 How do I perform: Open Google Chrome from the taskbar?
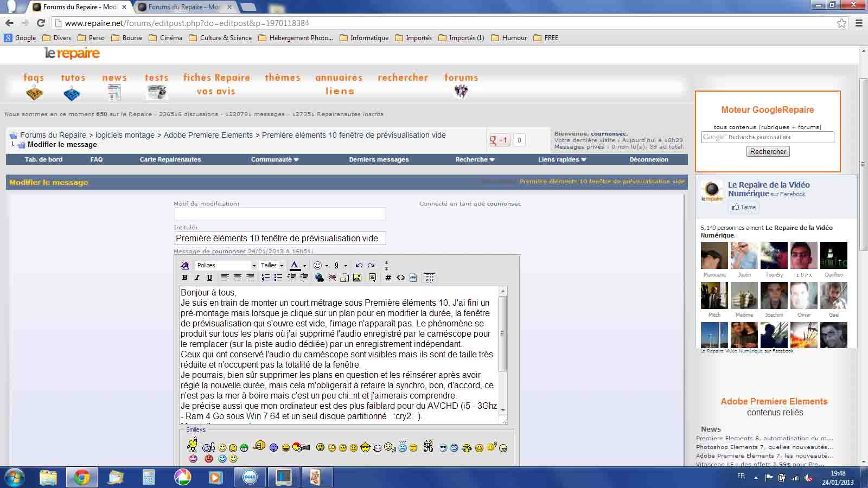82,477
